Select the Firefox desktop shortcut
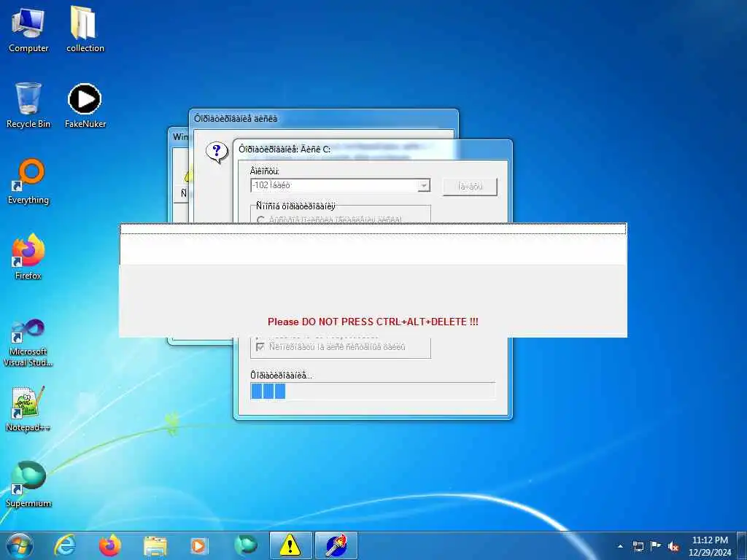 tap(28, 257)
